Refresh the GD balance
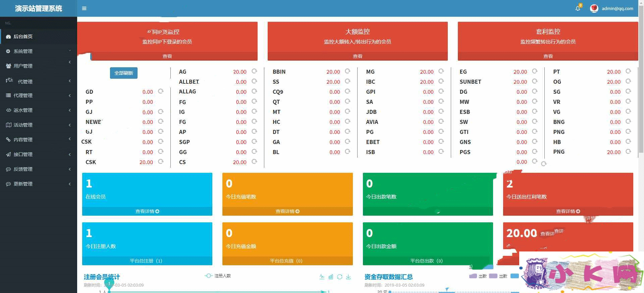This screenshot has height=293, width=644. (161, 91)
